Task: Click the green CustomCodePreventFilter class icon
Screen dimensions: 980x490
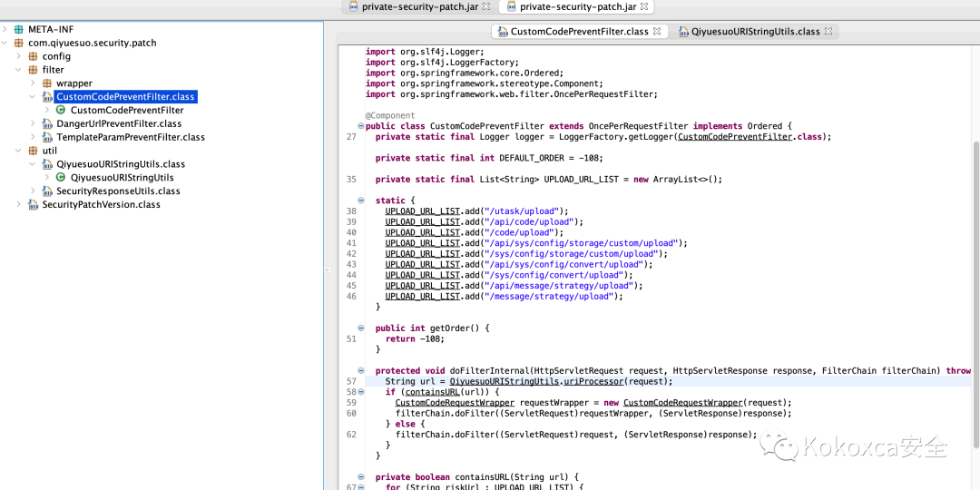Action: click(61, 110)
